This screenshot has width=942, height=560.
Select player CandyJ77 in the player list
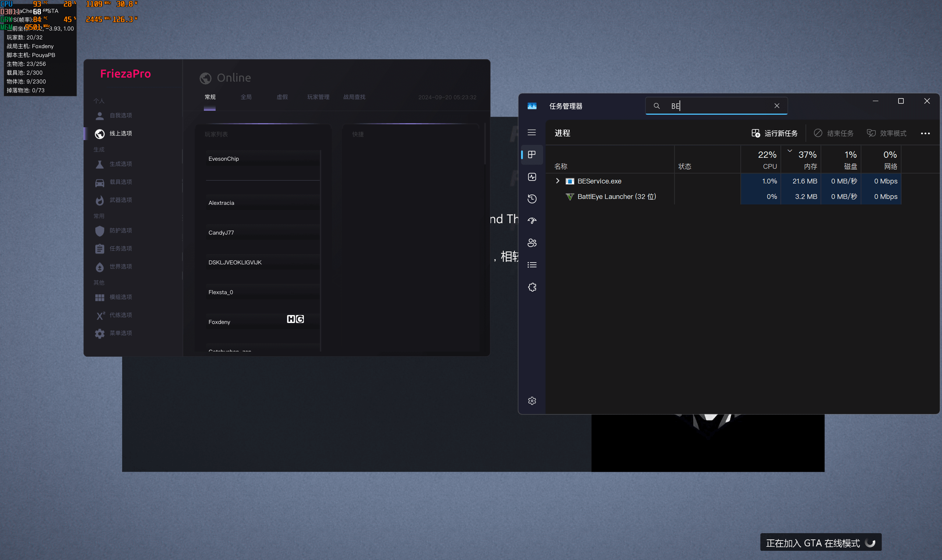(263, 233)
